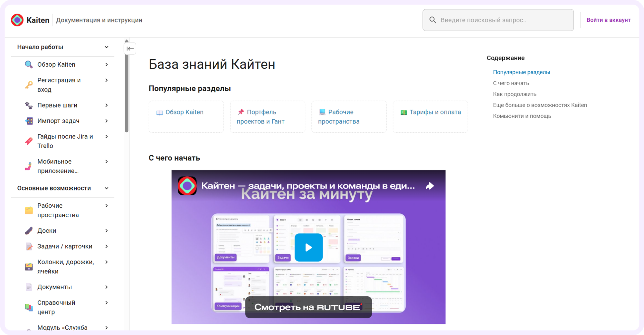Screen dimensions: 644x335
Task: Collapse sidebar with the arrow-bar icon
Action: coord(130,49)
